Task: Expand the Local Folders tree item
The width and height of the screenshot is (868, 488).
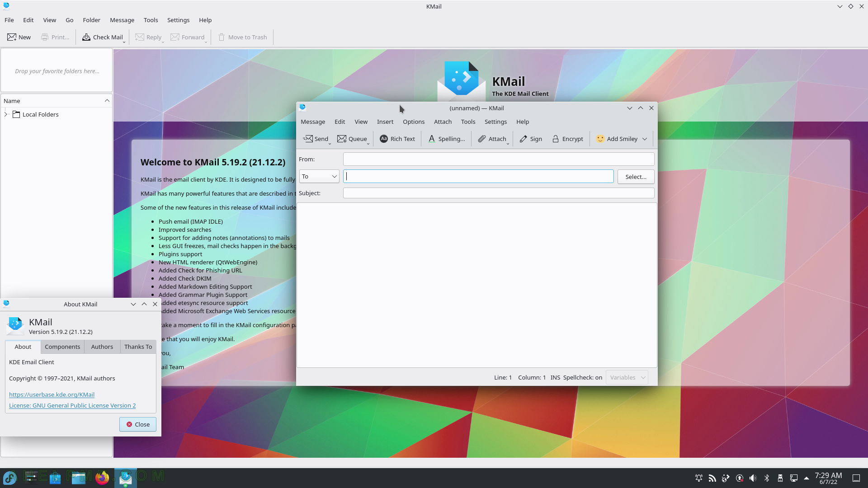Action: pos(6,114)
